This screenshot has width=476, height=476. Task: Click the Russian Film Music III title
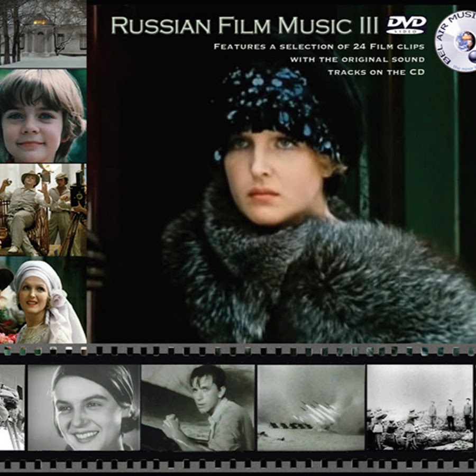click(245, 25)
